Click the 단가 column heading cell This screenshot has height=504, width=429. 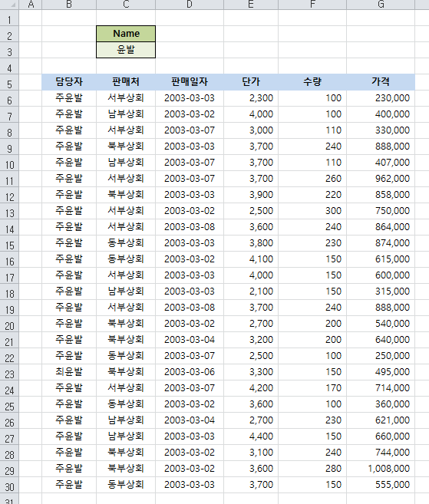[x=251, y=82]
